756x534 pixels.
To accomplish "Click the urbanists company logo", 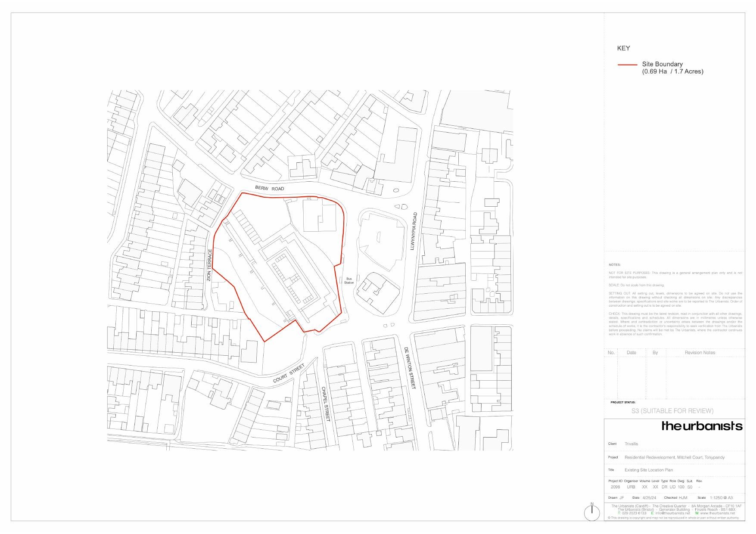I will (702, 426).
